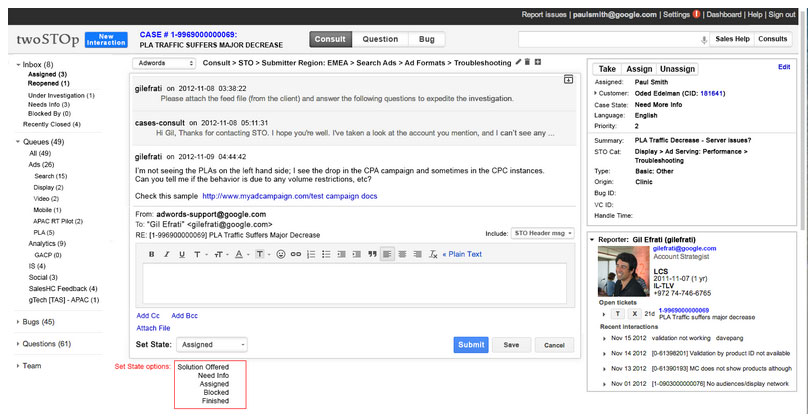
Task: Open the font family T menu
Action: 200,254
